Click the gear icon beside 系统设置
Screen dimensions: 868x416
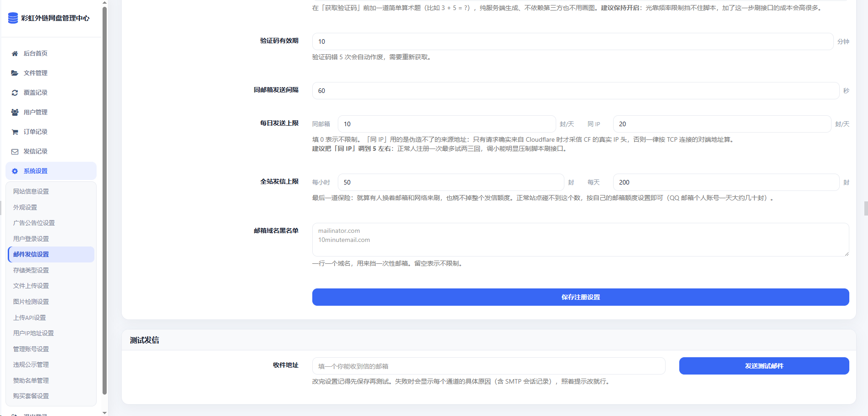(x=15, y=171)
